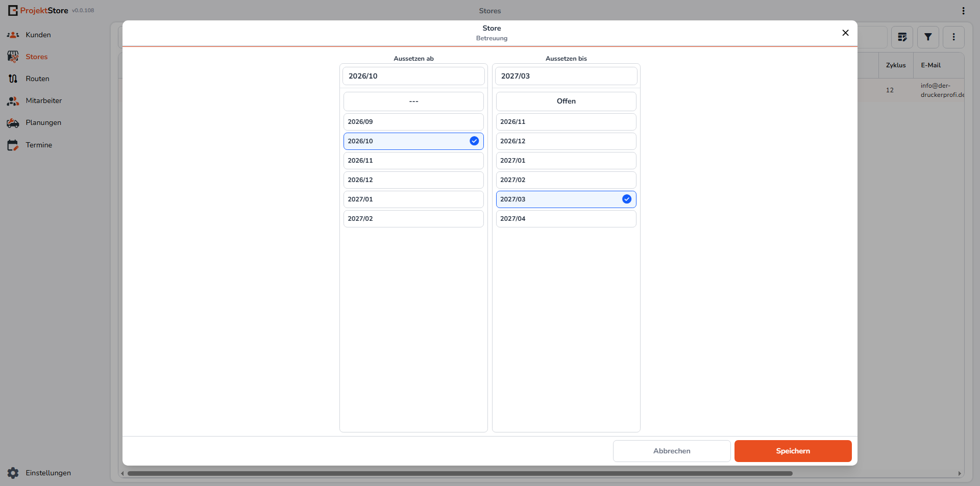Click the scrollbar right arrow
Viewport: 980px width, 486px height.
[x=960, y=474]
